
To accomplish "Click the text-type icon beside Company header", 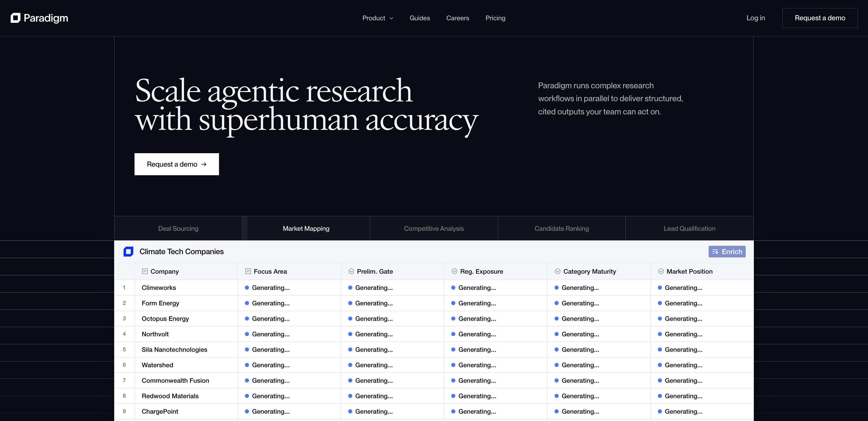I will (145, 271).
